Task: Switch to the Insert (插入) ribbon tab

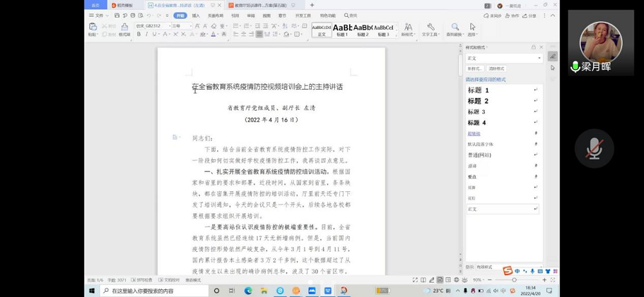Action: pyautogui.click(x=196, y=15)
